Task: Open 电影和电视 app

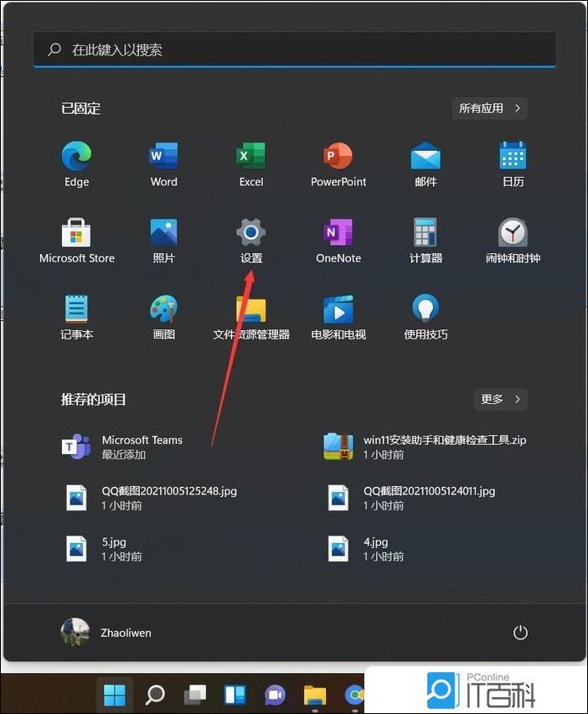Action: (338, 318)
